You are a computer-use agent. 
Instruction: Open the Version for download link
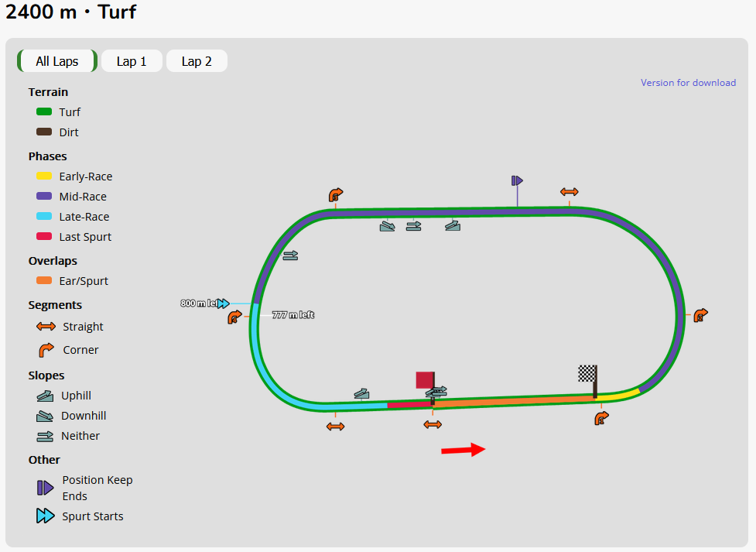click(688, 83)
